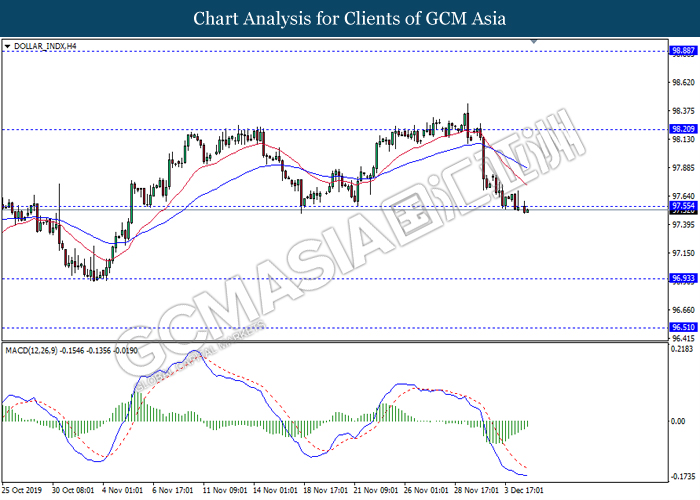This screenshot has height=500, width=700.
Task: Click the 4 Nov 01:01 time marker
Action: point(123,490)
